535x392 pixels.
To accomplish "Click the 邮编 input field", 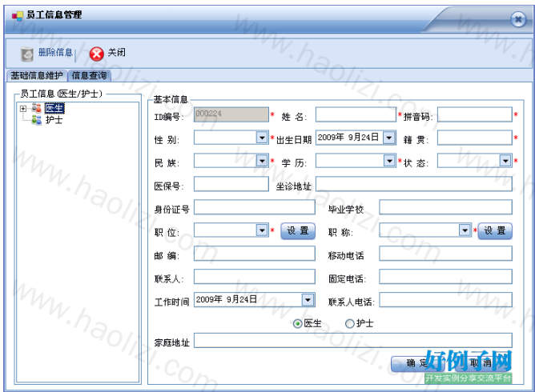I will click(255, 254).
